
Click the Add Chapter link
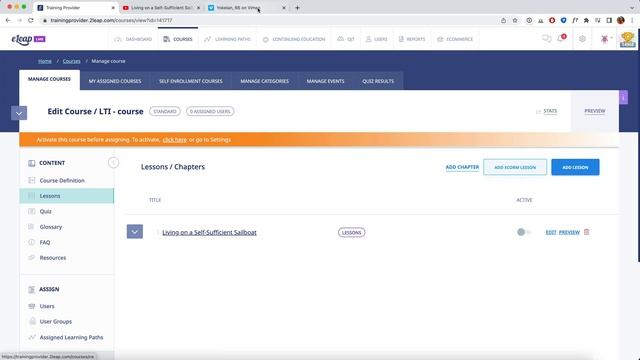click(x=462, y=167)
